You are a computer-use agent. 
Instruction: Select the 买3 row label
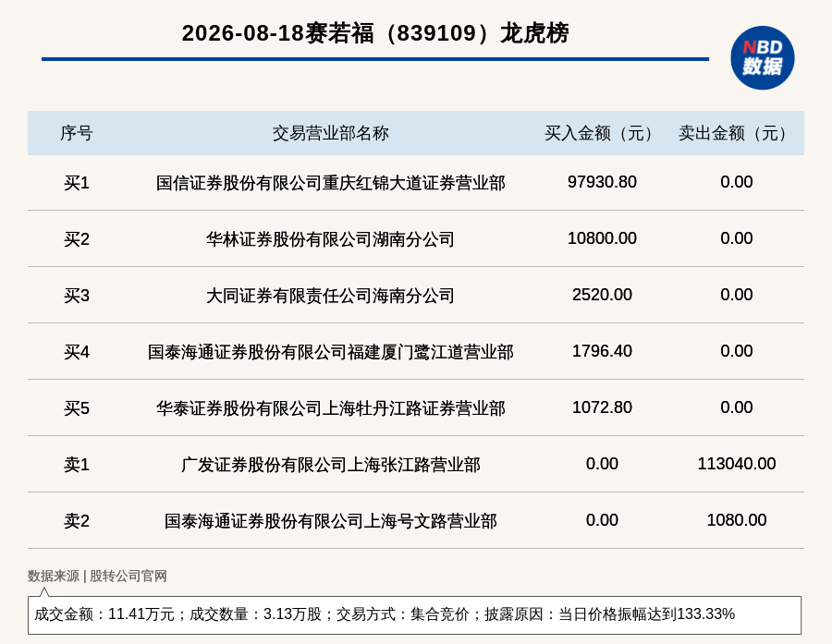coord(77,296)
